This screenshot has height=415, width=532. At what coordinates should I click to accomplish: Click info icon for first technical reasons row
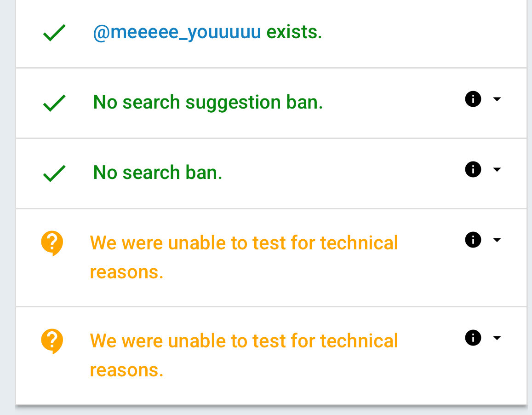coord(473,240)
